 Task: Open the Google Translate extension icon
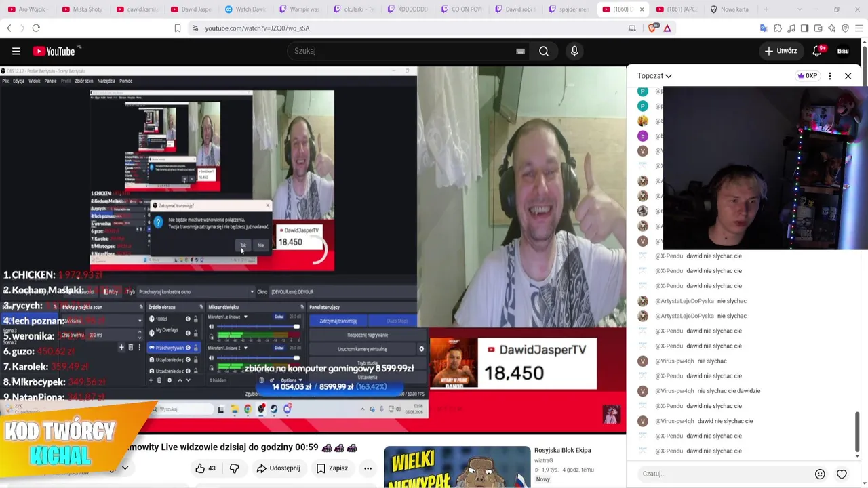click(x=764, y=28)
